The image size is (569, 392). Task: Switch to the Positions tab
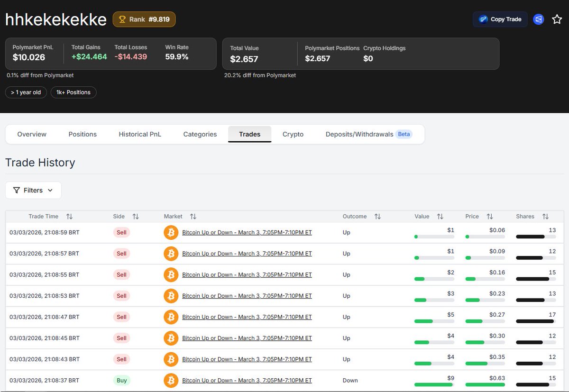click(x=83, y=134)
